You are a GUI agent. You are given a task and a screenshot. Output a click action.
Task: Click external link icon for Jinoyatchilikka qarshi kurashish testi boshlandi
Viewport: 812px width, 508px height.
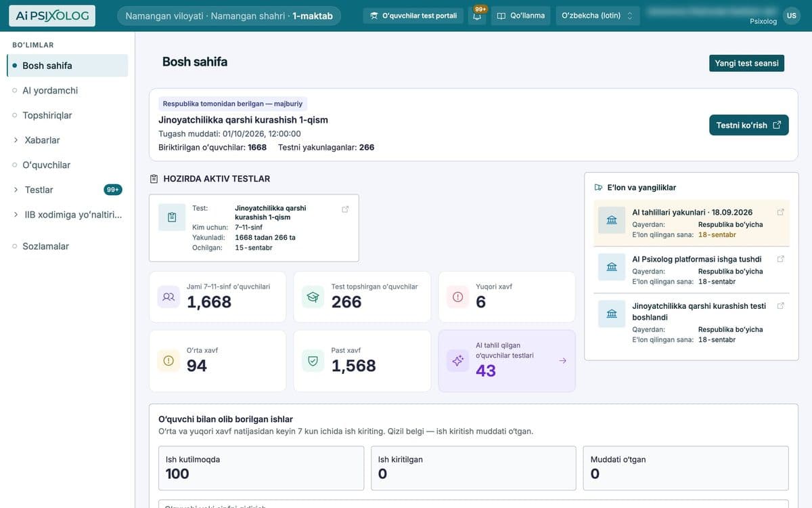click(780, 305)
